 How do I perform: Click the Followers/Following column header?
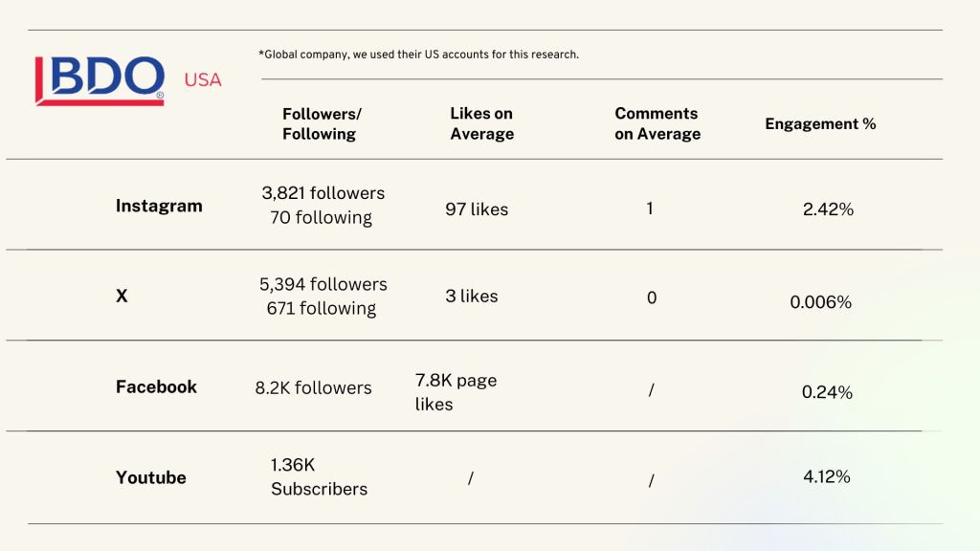322,123
